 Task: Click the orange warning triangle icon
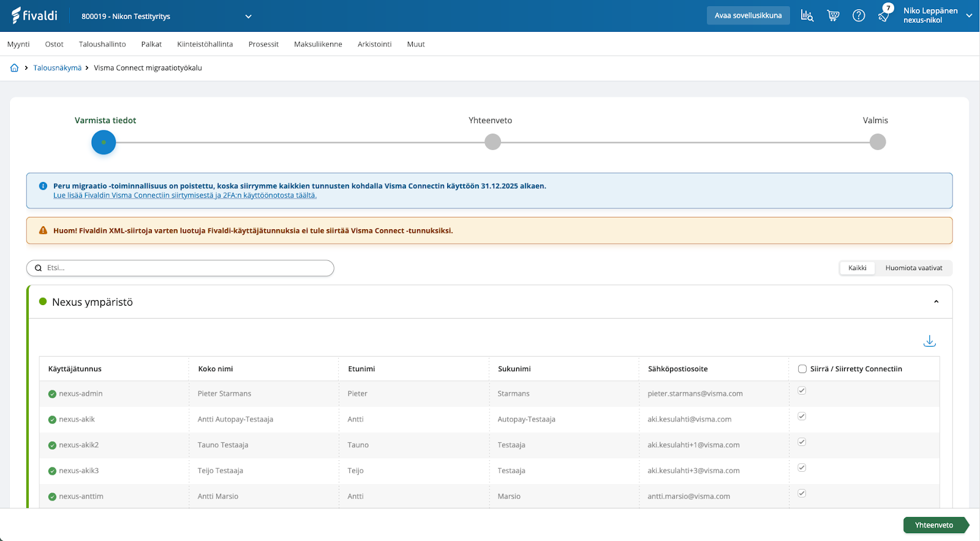pyautogui.click(x=43, y=230)
